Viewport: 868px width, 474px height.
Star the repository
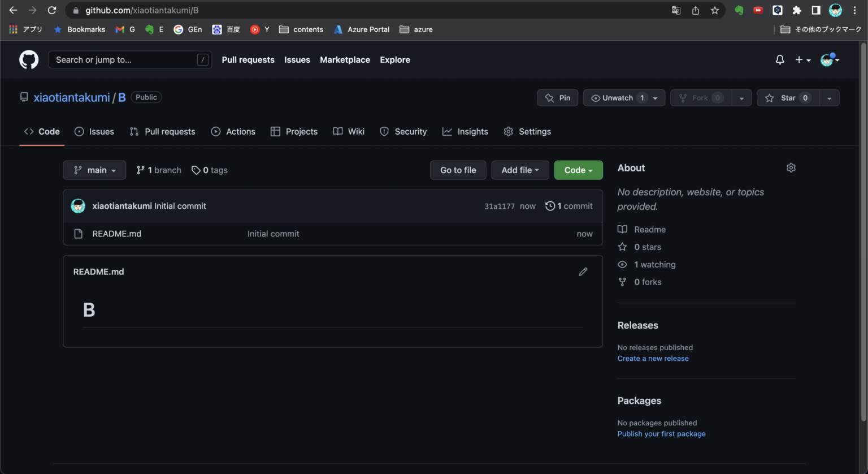(788, 97)
